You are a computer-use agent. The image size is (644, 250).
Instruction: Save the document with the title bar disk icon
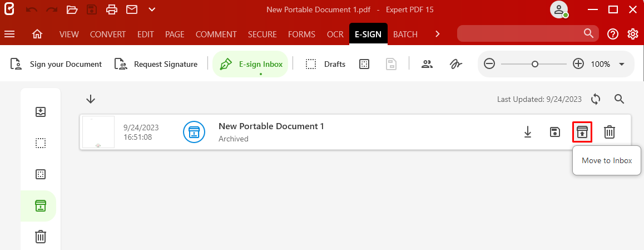coord(92,9)
